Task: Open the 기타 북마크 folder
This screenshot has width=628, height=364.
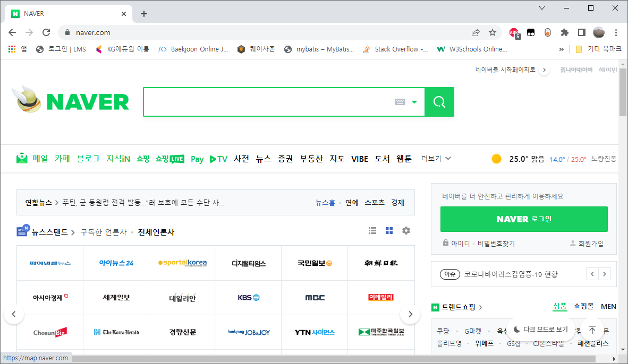Action: coord(598,49)
